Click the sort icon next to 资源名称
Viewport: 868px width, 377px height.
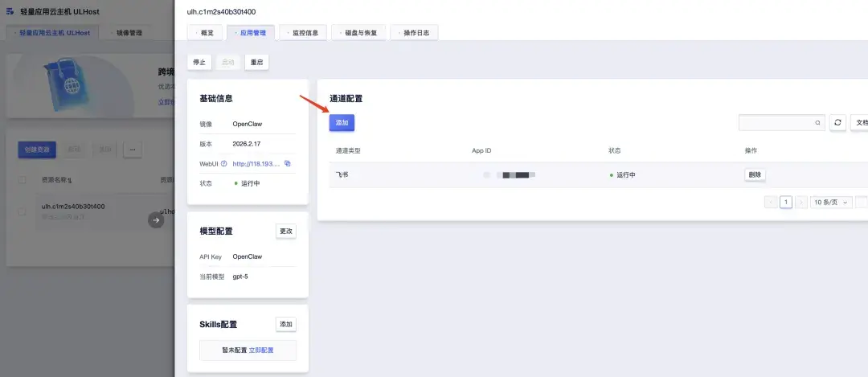click(x=70, y=181)
